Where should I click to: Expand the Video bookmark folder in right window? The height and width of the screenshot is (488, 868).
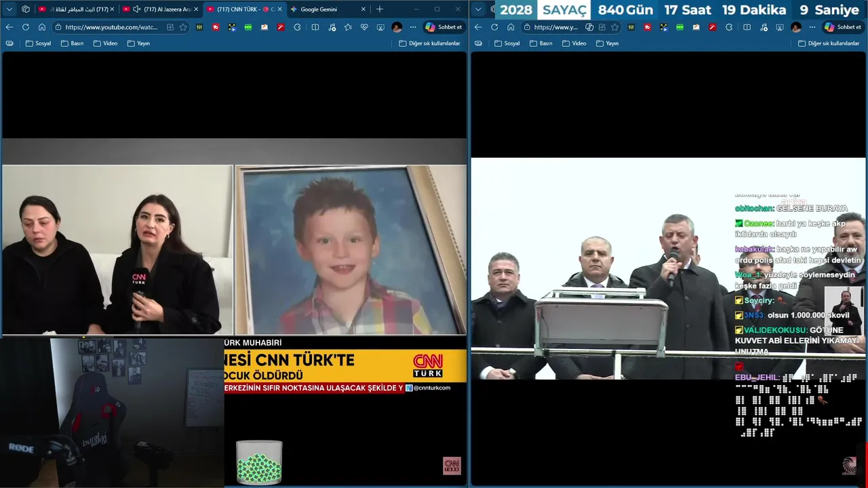(x=574, y=43)
